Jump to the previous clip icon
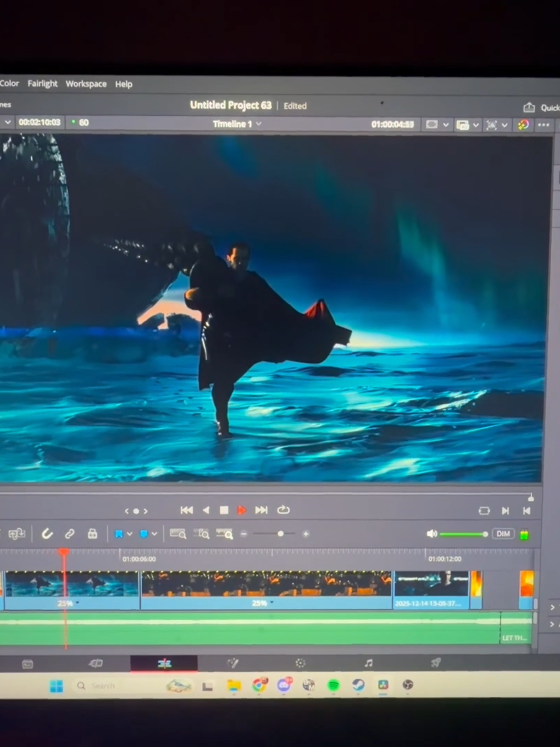The height and width of the screenshot is (747, 560). [x=526, y=511]
